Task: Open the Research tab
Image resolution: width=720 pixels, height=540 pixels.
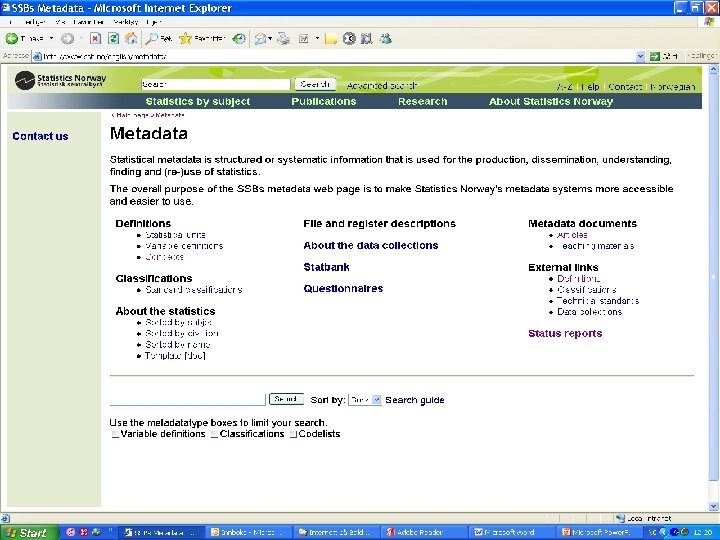Action: coord(422,101)
